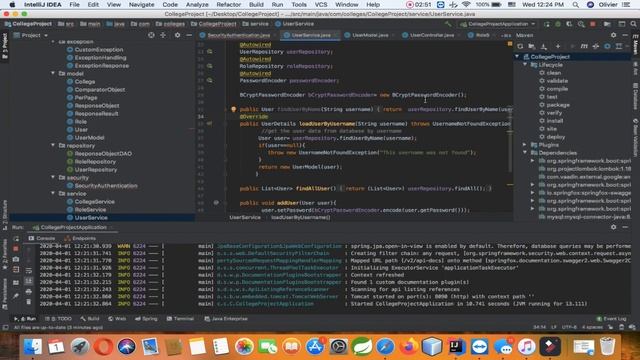The image size is (640, 360).
Task: Select CollegeService in project tree
Action: pos(94,202)
